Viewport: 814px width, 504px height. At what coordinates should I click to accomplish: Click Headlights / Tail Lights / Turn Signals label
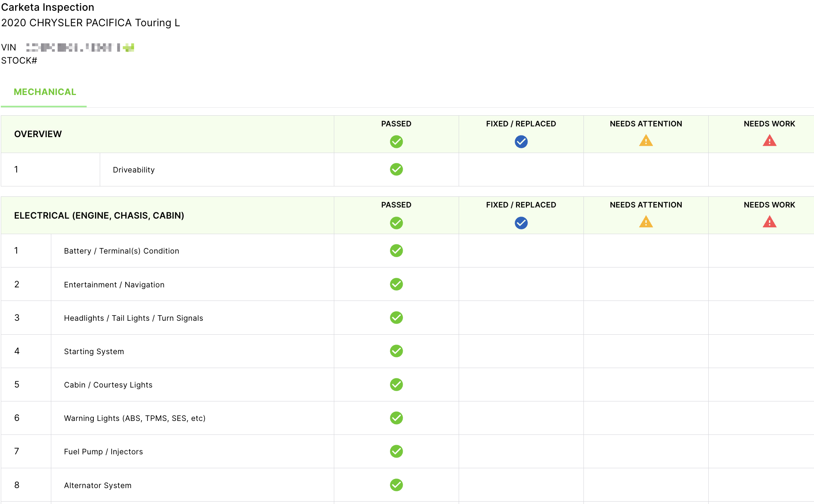pos(133,318)
